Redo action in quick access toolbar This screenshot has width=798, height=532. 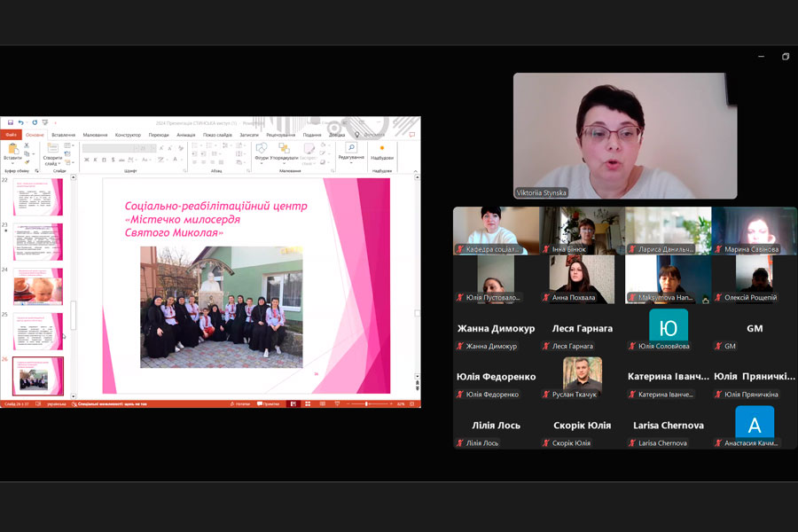click(x=35, y=122)
